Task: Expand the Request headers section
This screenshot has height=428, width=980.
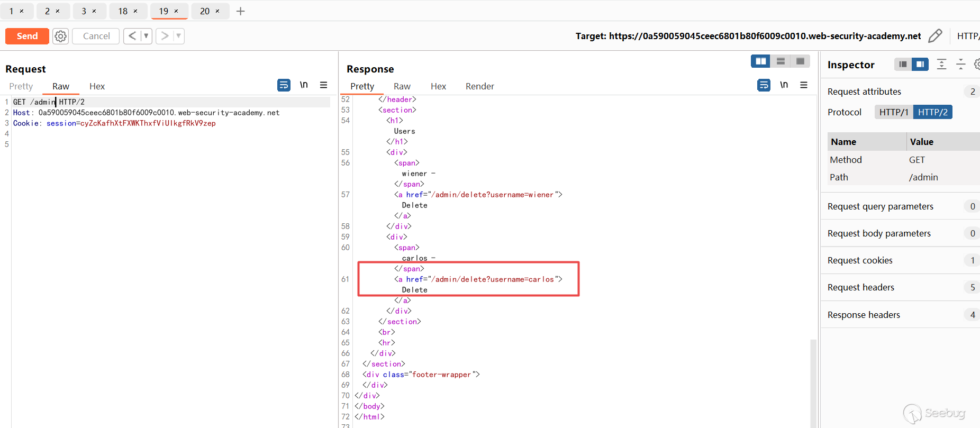Action: pyautogui.click(x=860, y=287)
